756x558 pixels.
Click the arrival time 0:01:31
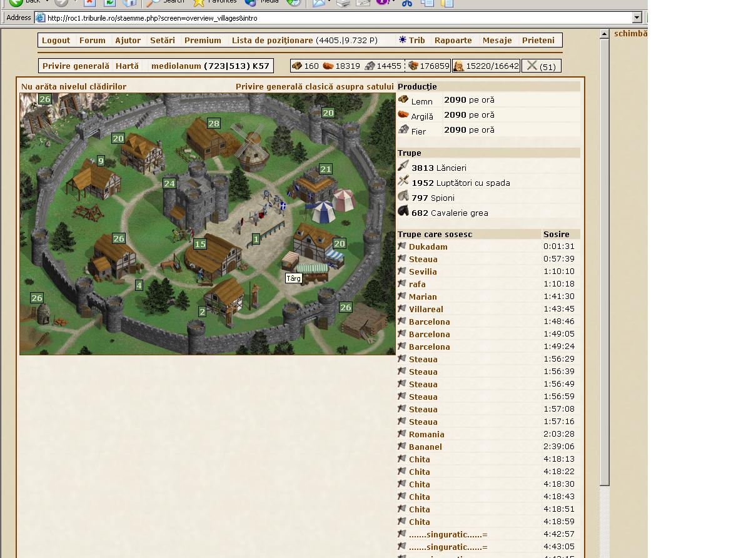[x=559, y=246]
